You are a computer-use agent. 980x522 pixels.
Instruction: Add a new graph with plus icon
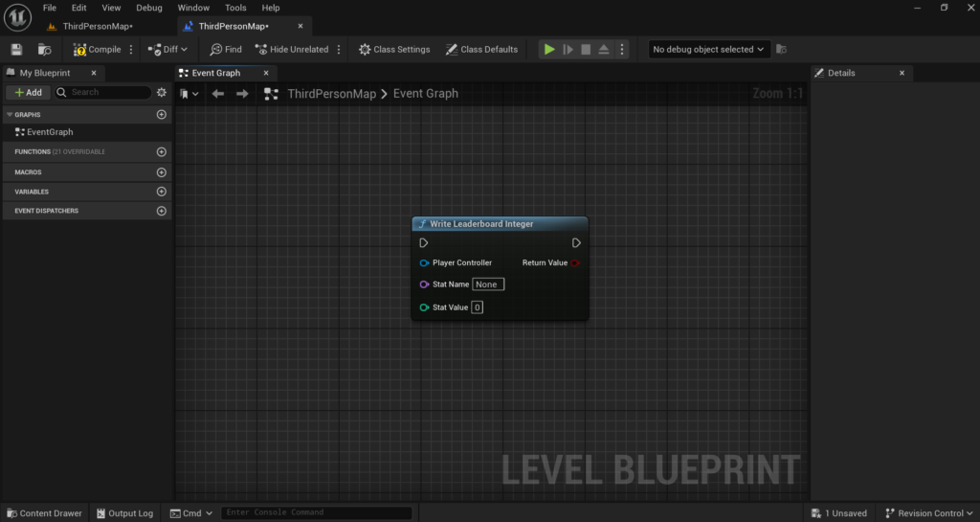tap(161, 114)
